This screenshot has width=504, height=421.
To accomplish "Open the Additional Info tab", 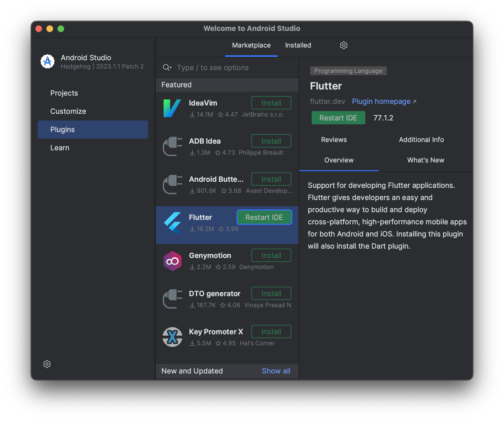I will click(421, 140).
